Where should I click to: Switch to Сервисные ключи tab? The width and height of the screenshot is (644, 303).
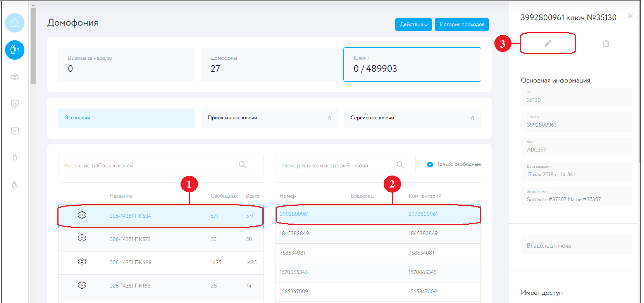click(412, 118)
